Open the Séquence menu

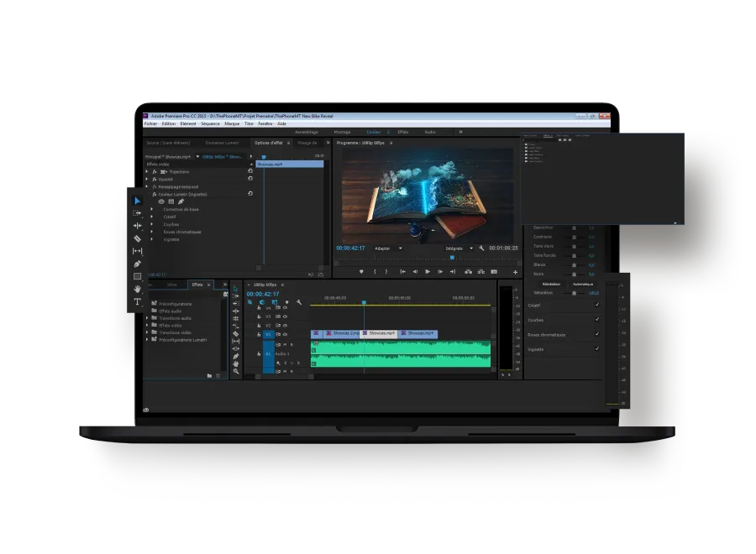[x=210, y=123]
